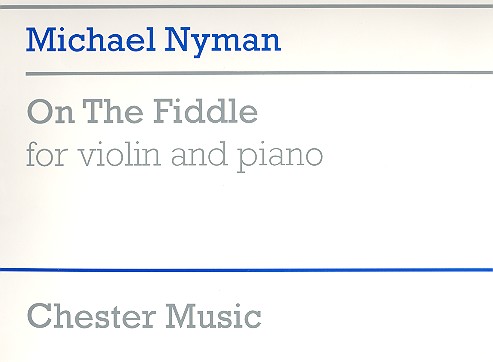Click the capital "C" of Chester

pos(38,316)
